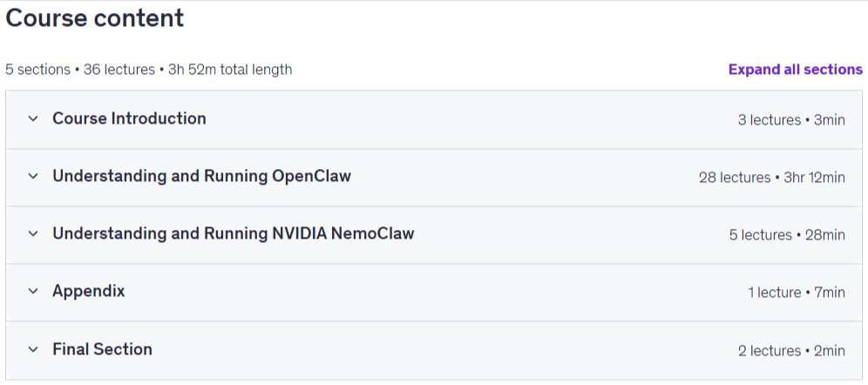
Task: Open Understanding and Running OpenClaw title
Action: (201, 176)
